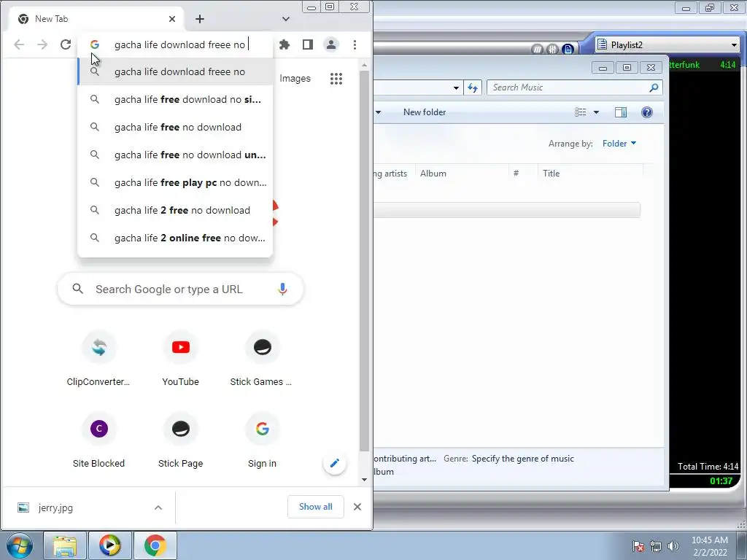Image resolution: width=747 pixels, height=560 pixels.
Task: Open the Site Blocked shortcut
Action: click(98, 441)
